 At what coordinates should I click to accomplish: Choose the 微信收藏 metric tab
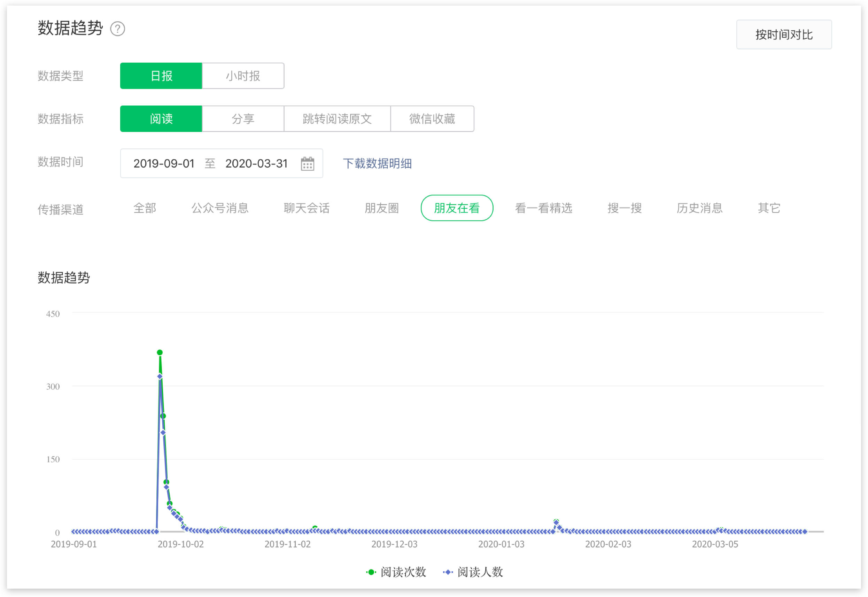pos(432,119)
